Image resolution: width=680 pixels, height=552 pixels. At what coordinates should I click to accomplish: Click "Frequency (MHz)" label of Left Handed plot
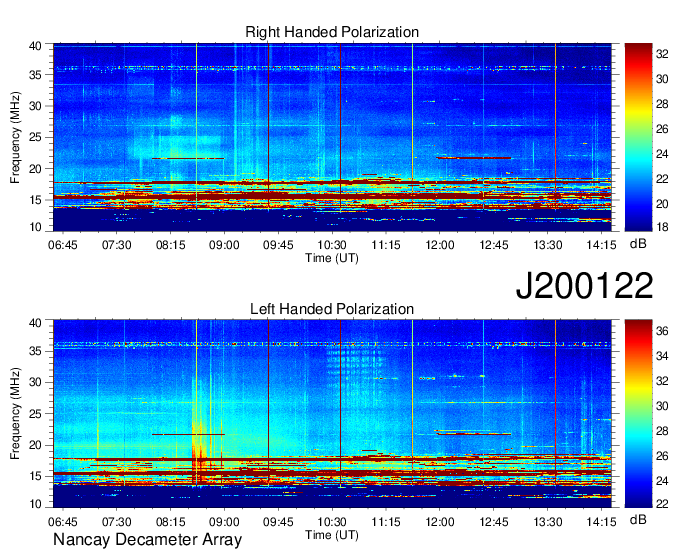click(x=15, y=414)
